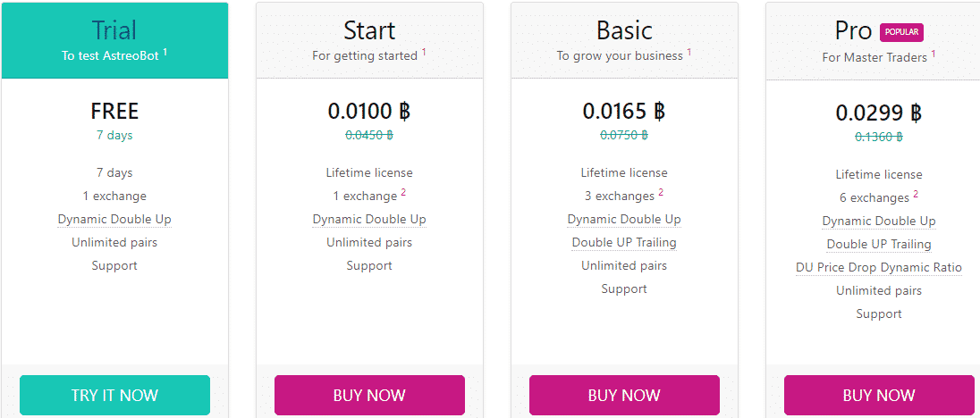
Task: Click BUY NOW for Start plan
Action: tap(369, 395)
